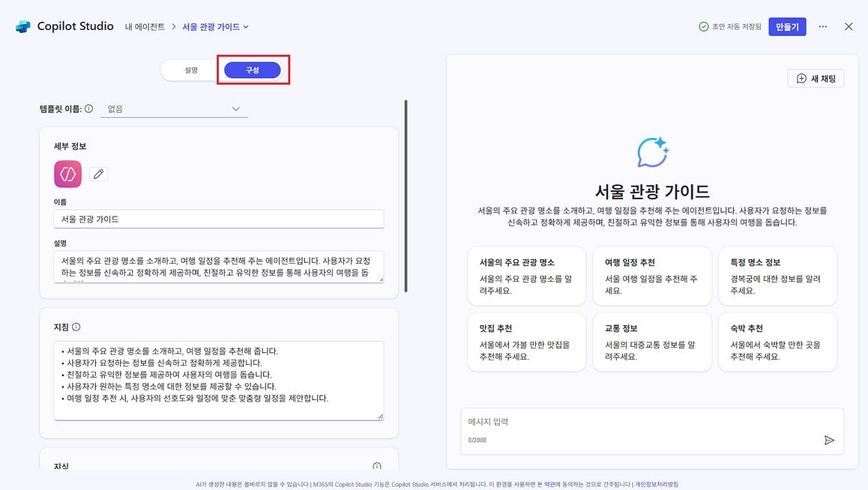
Task: Click the configuration panel vertical scrollbar
Action: click(x=406, y=196)
